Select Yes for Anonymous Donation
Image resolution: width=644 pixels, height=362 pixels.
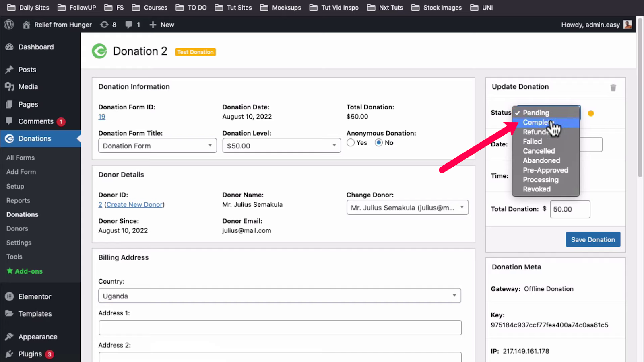pyautogui.click(x=351, y=143)
